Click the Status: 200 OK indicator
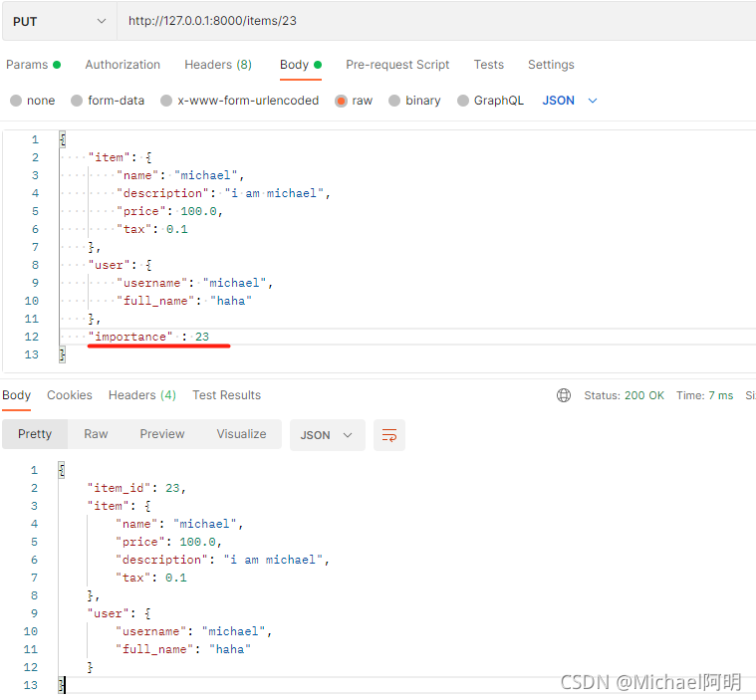This screenshot has width=756, height=700. pyautogui.click(x=624, y=395)
